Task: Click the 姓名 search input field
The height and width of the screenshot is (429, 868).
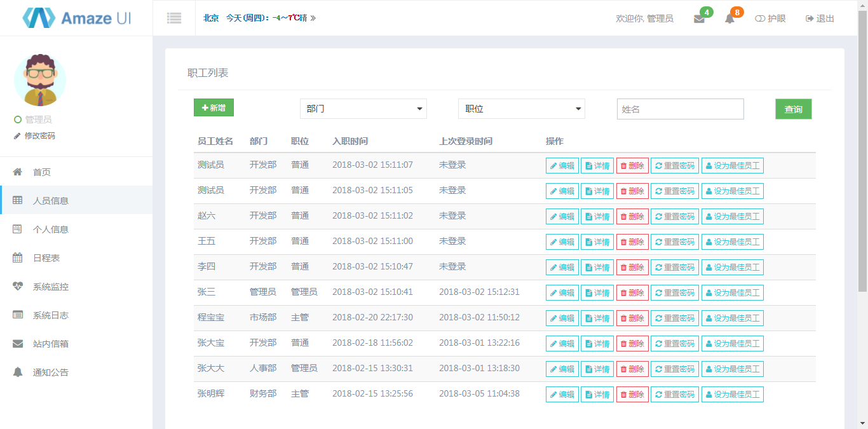Action: pos(680,109)
